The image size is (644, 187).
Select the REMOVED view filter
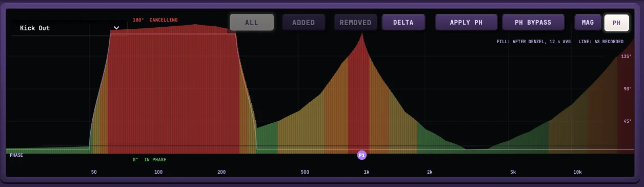pyautogui.click(x=355, y=23)
